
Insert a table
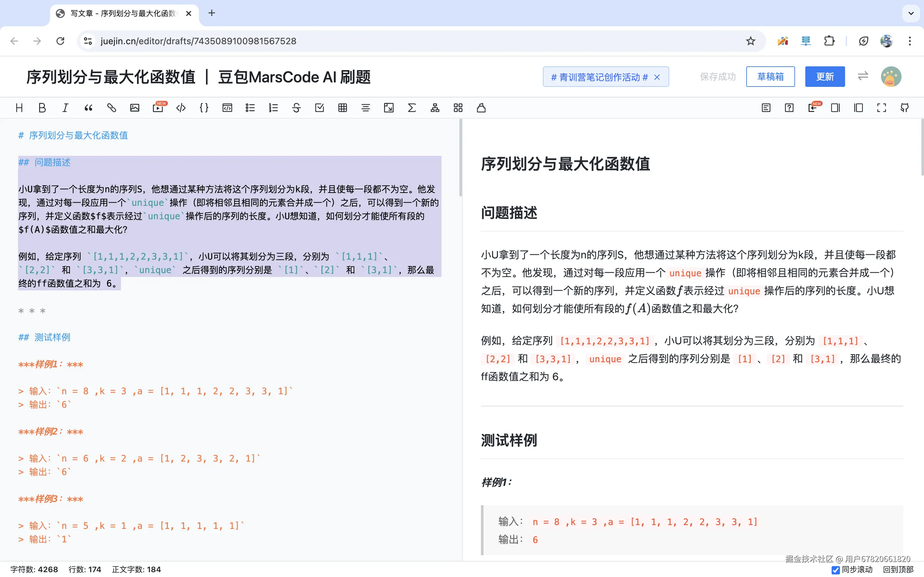(x=342, y=108)
